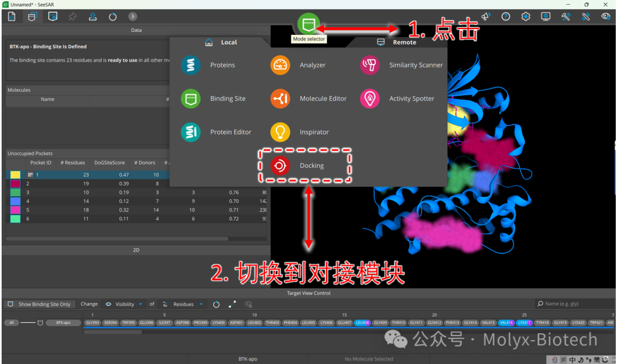The height and width of the screenshot is (364, 617).
Task: Select residue LYS417 in the sequence
Action: tap(524, 323)
